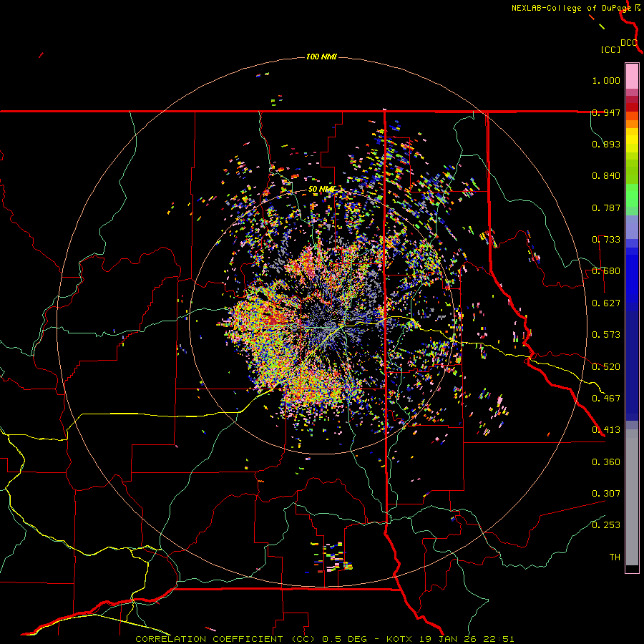Click the TH threshold label in the legend
This screenshot has height=644, width=644.
(615, 557)
